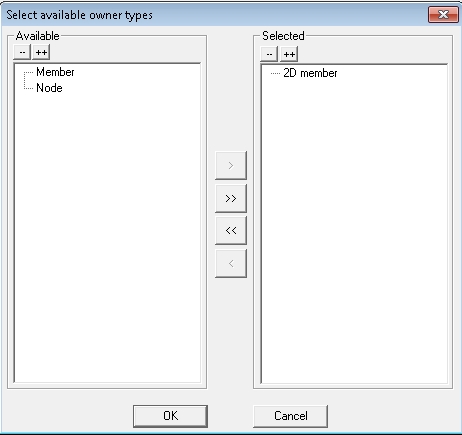Collapse all items in the Selected tree
This screenshot has height=435, width=462.
[269, 54]
